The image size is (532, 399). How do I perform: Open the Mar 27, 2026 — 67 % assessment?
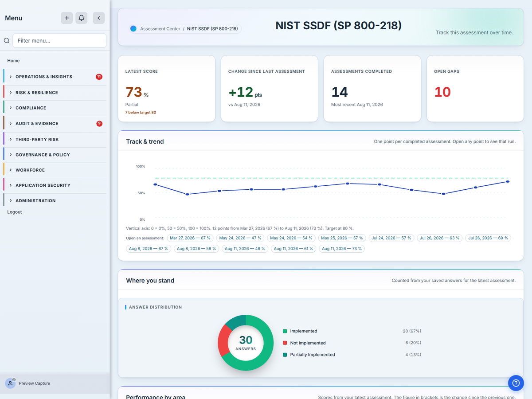click(190, 238)
